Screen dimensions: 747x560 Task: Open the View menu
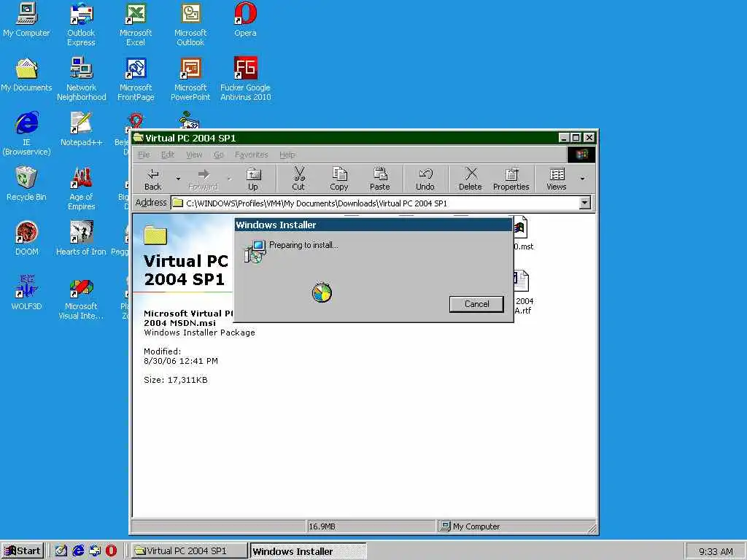click(x=194, y=155)
